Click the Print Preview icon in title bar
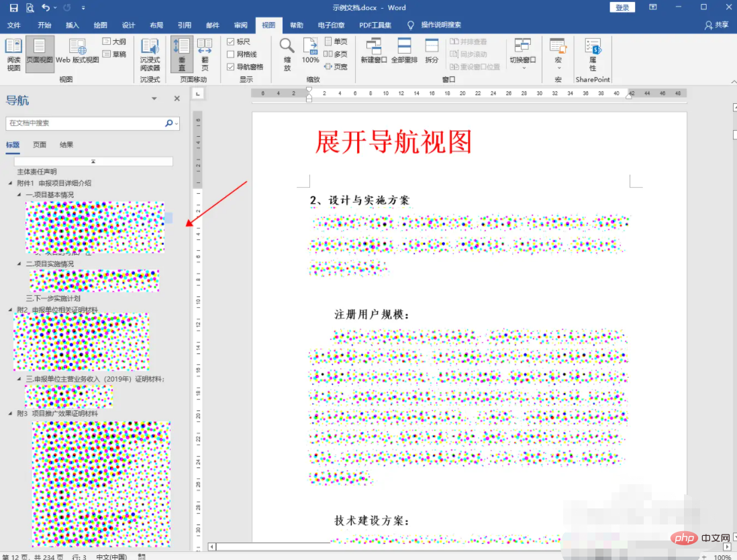The width and height of the screenshot is (737, 560). point(30,7)
